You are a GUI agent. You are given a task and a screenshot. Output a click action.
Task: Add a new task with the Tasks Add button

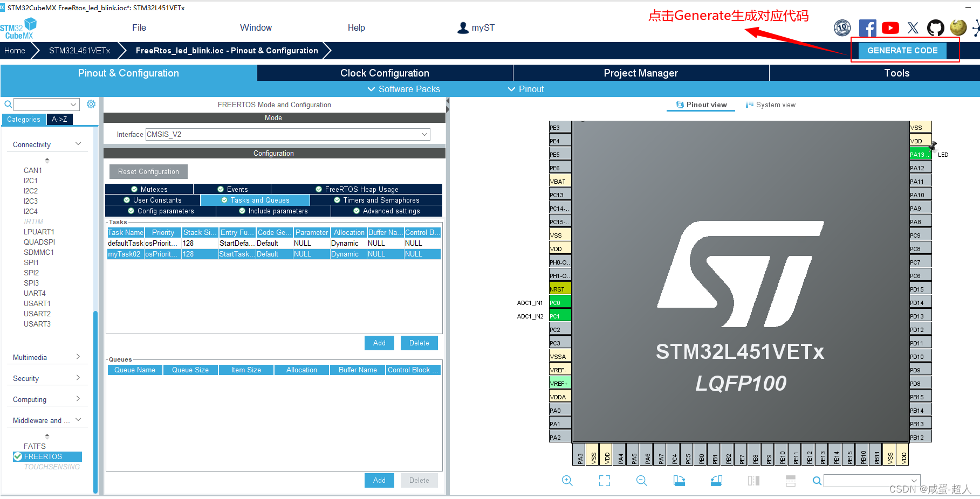(379, 343)
